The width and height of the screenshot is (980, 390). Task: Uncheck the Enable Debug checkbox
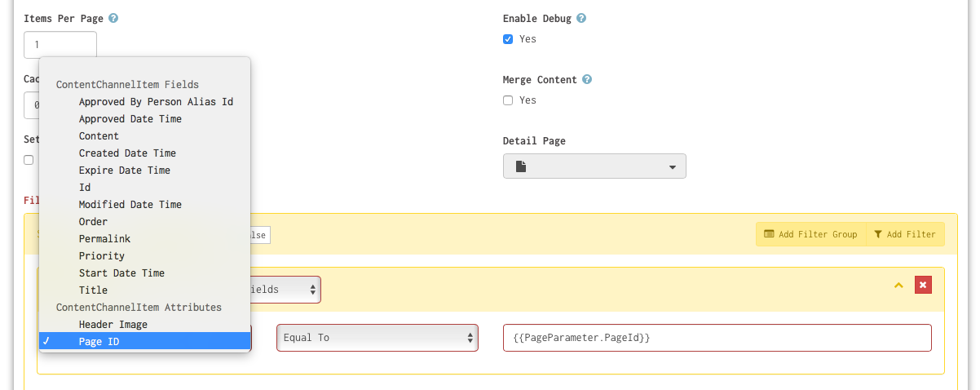coord(508,39)
